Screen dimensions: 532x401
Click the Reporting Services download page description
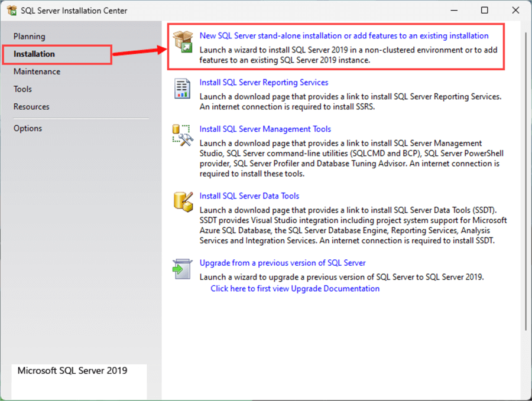351,102
